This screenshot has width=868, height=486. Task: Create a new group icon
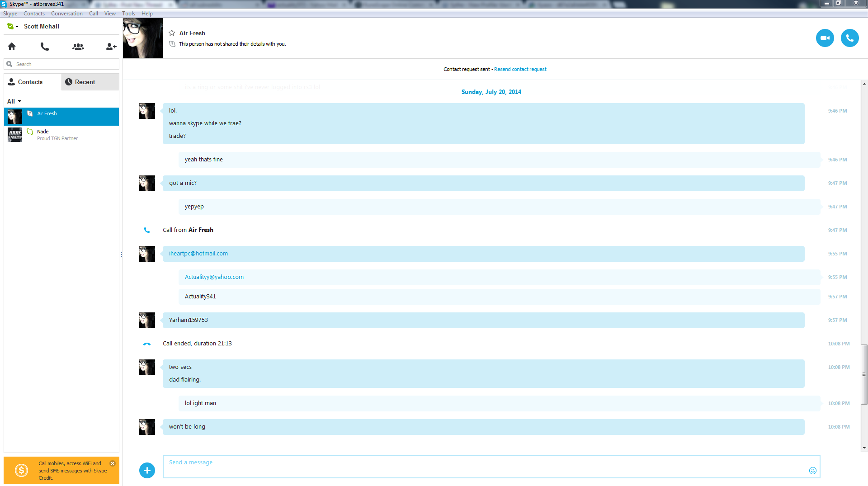click(x=78, y=47)
